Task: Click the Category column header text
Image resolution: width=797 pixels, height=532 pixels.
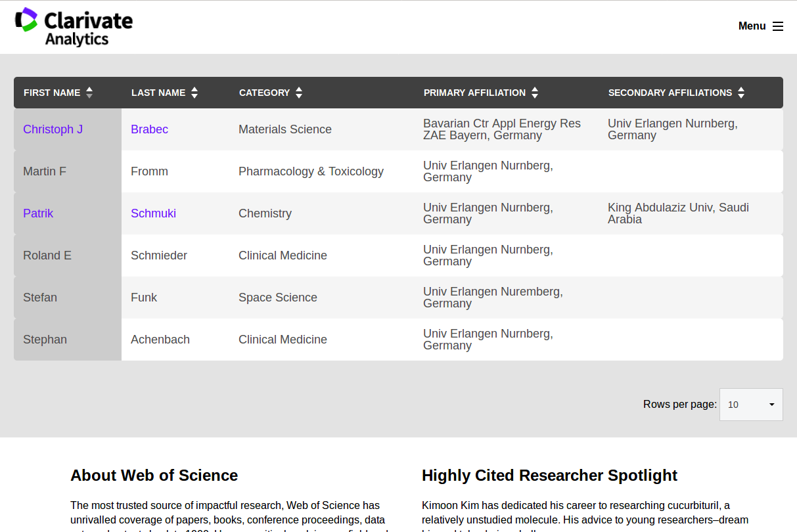Action: coord(264,93)
